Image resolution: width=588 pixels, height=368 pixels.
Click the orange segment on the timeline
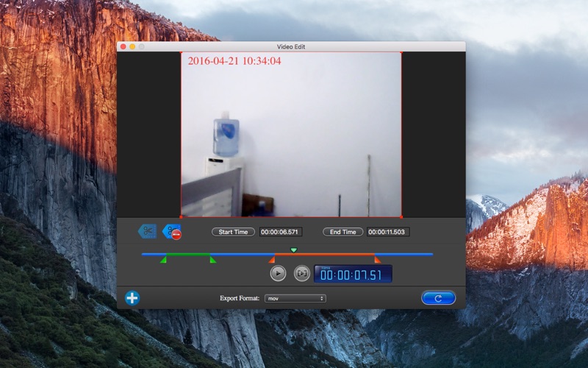(325, 255)
